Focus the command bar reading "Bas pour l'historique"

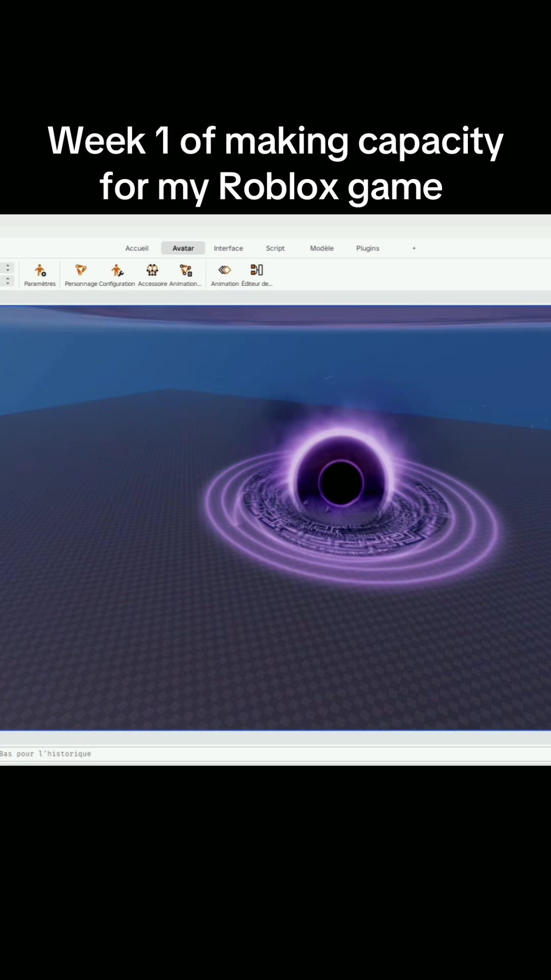[x=275, y=753]
